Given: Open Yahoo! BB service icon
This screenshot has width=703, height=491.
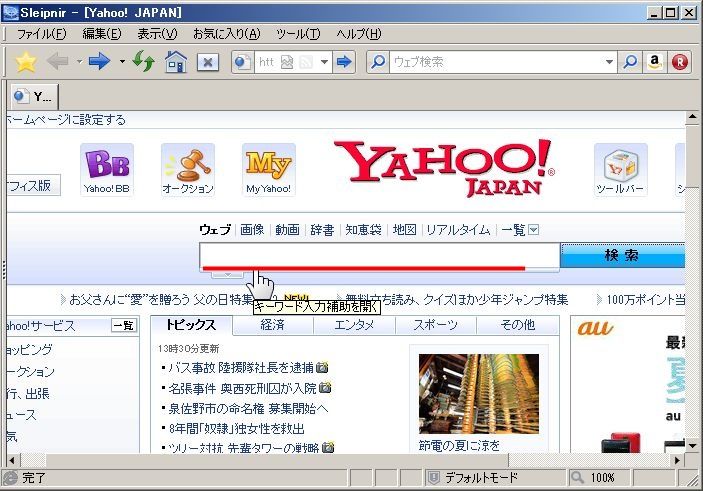Looking at the screenshot, I should (x=107, y=170).
